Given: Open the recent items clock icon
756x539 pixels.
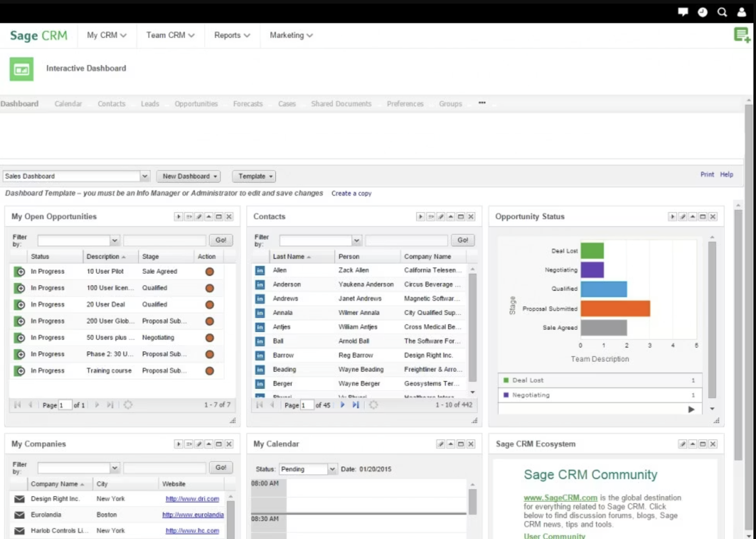Looking at the screenshot, I should pyautogui.click(x=703, y=12).
